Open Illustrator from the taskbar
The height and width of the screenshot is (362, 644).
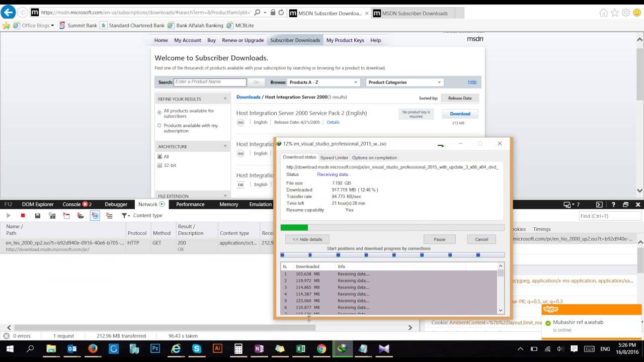pos(218,348)
